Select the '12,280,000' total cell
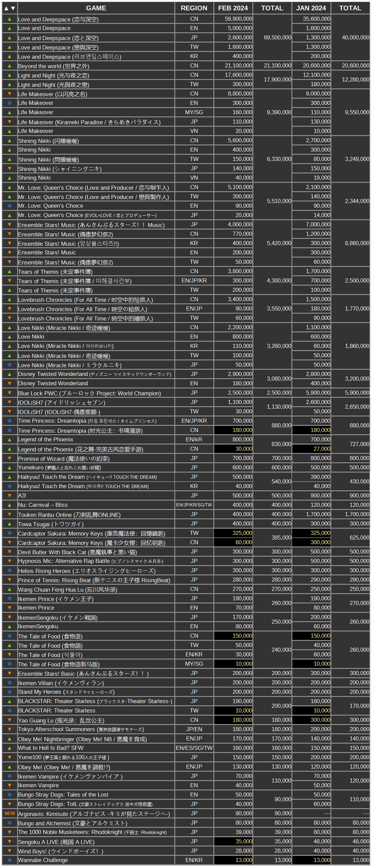This screenshot has height=868, width=373. pyautogui.click(x=350, y=79)
